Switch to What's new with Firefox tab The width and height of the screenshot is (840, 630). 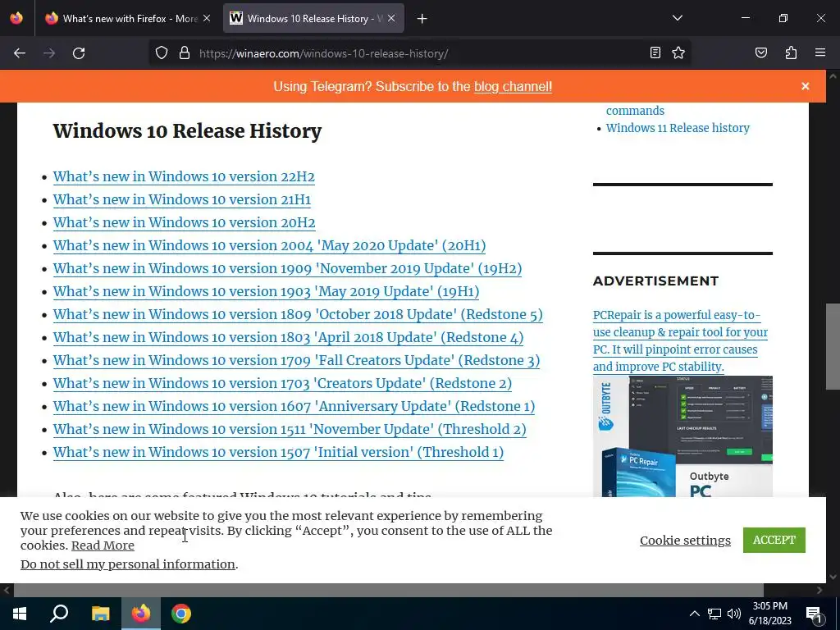point(129,19)
